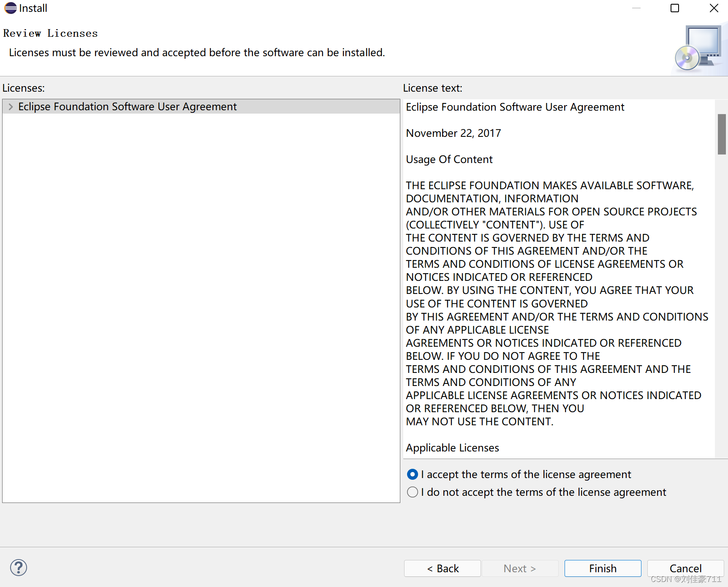The height and width of the screenshot is (587, 728).
Task: Minimize the Install window
Action: pyautogui.click(x=636, y=8)
